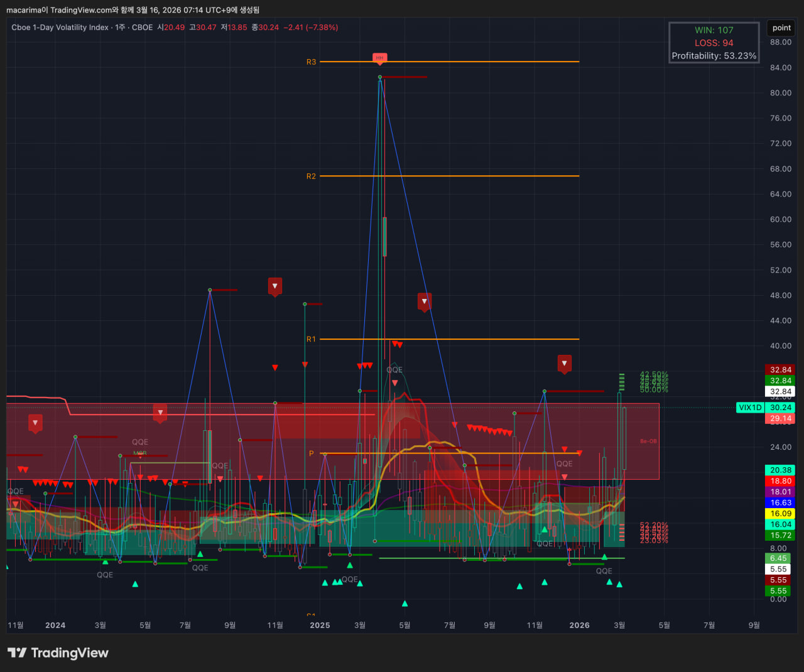Click the R2 pivot level label
804x672 pixels.
311,176
